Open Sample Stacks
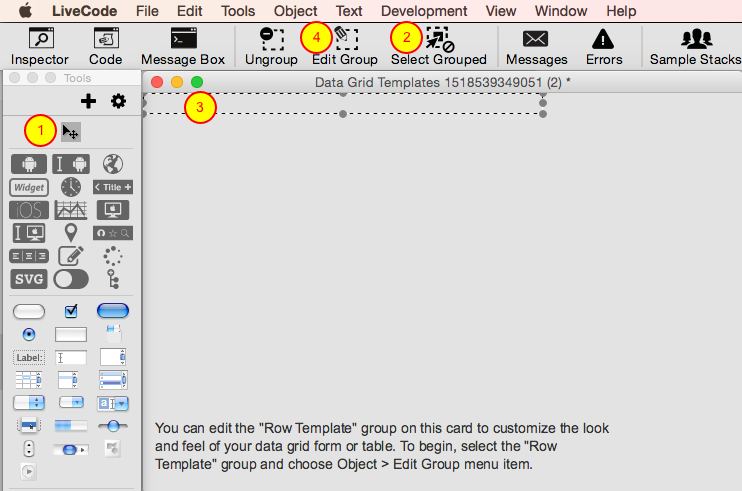 (696, 46)
